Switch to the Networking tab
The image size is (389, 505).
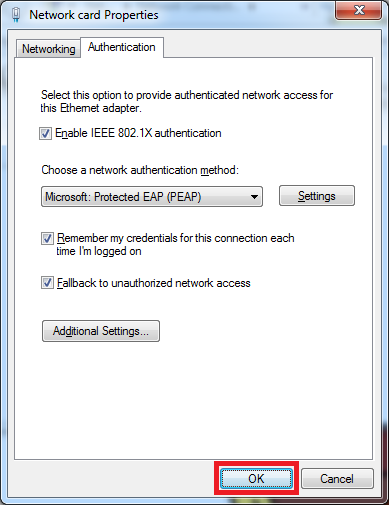click(x=48, y=49)
